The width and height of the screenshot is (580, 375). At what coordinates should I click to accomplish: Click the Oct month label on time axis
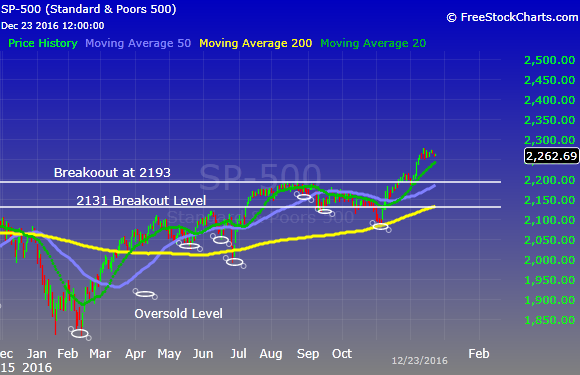342,354
